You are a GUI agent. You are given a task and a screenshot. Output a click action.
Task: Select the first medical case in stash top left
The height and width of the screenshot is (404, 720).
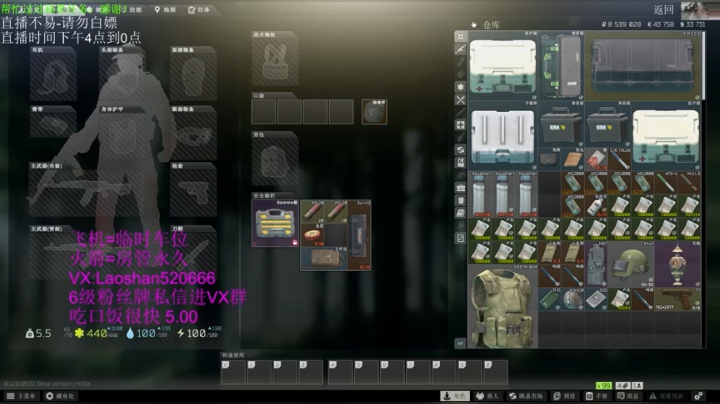[x=502, y=66]
